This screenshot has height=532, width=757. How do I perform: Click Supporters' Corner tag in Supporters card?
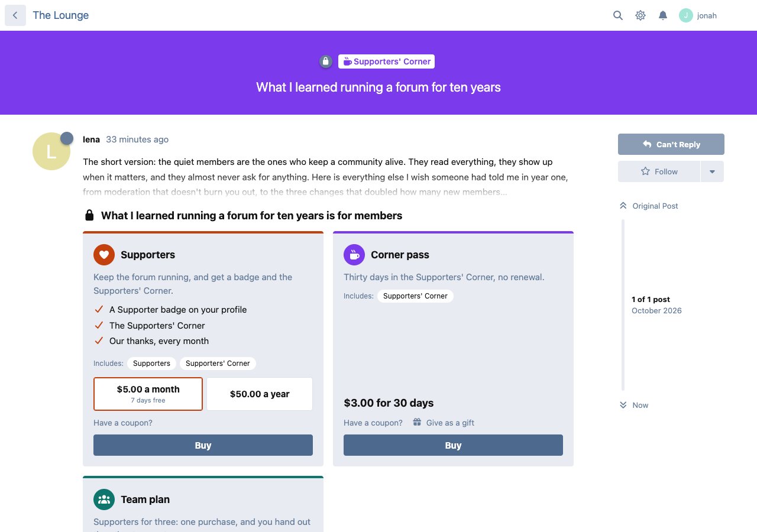[x=218, y=364]
